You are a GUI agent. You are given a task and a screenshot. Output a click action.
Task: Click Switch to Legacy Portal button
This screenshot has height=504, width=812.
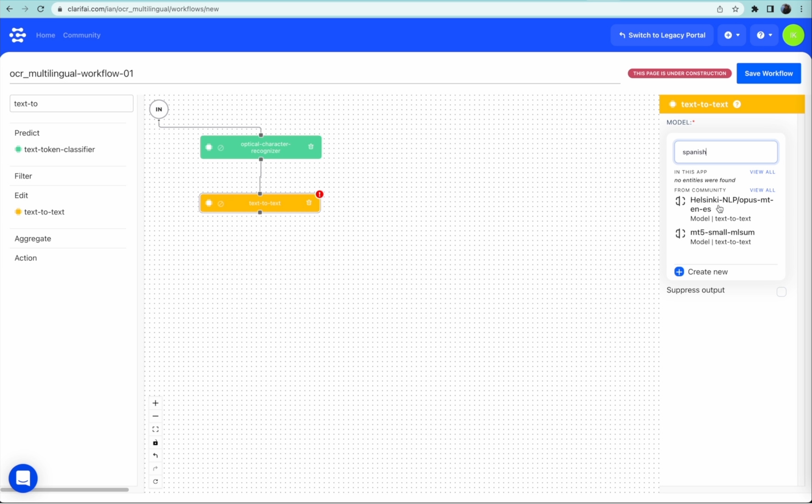point(662,35)
